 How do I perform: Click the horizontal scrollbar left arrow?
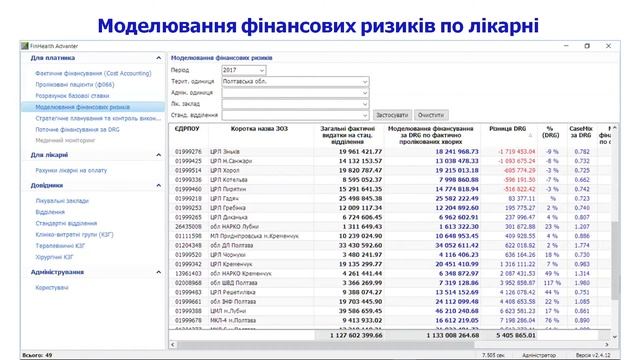pyautogui.click(x=173, y=345)
